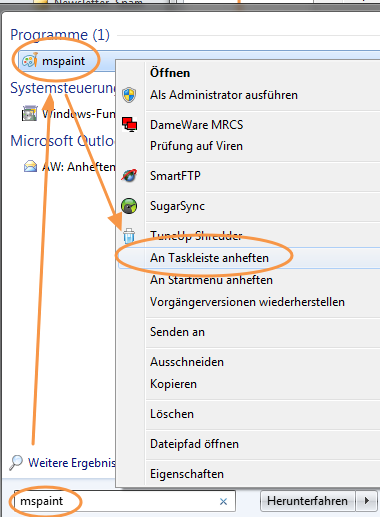Screen dimensions: 380x517
Task: Click the DameWare MRCS monitors icon
Action: 129,125
